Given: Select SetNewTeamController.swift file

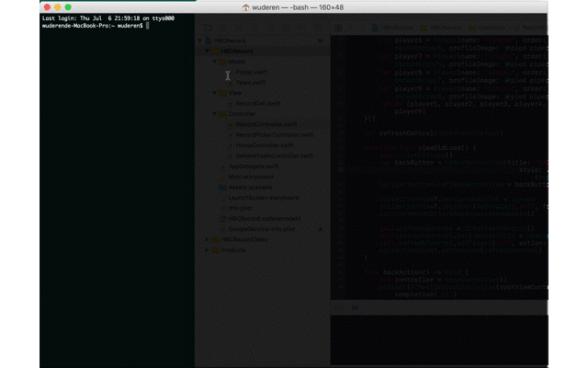Looking at the screenshot, I should click(275, 155).
